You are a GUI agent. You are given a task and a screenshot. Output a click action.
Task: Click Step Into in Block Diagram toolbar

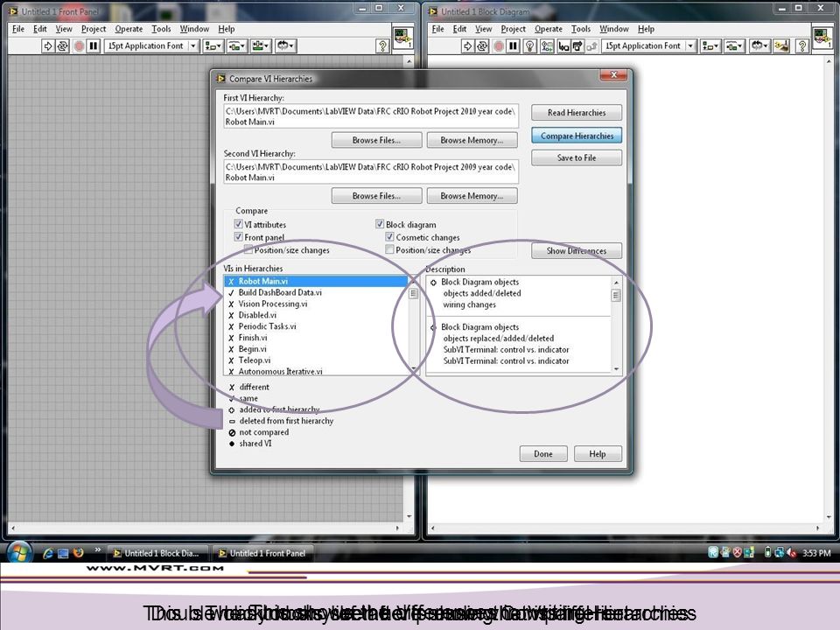pyautogui.click(x=563, y=46)
